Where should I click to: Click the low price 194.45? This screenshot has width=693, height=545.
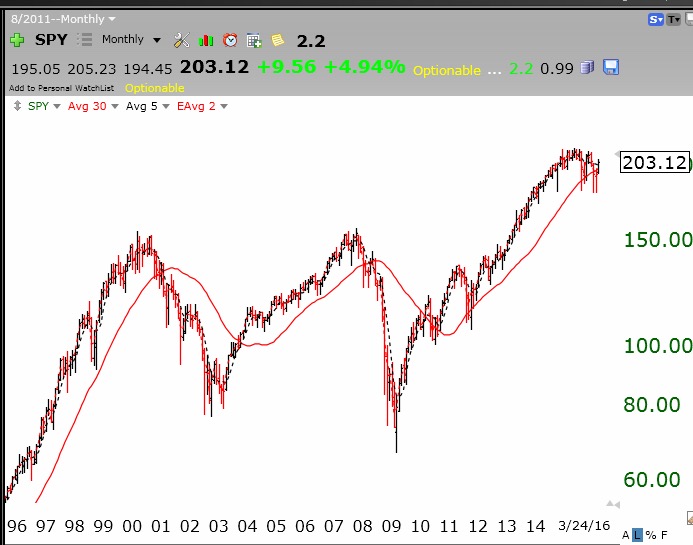pyautogui.click(x=148, y=69)
